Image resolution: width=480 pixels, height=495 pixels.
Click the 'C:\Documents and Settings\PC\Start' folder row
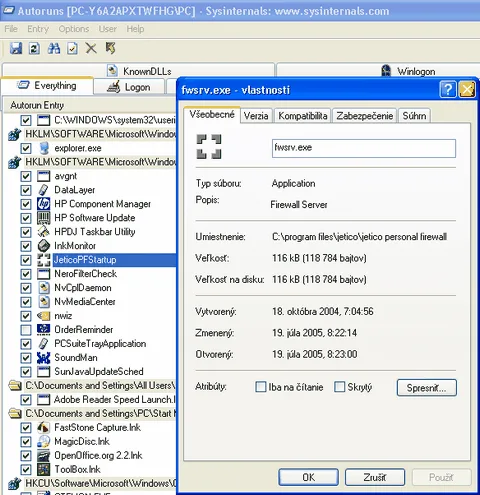pos(92,413)
